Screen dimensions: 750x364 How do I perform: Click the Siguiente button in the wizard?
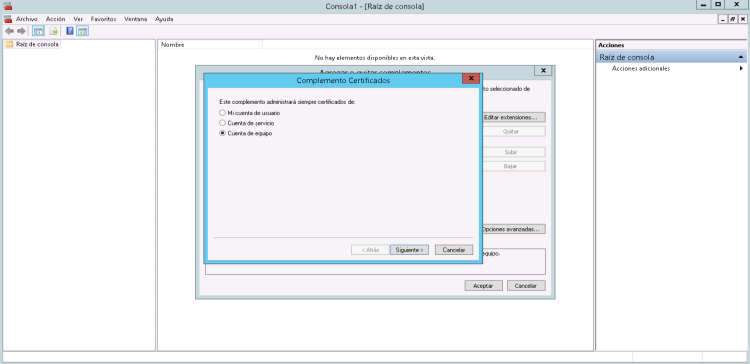pyautogui.click(x=409, y=250)
